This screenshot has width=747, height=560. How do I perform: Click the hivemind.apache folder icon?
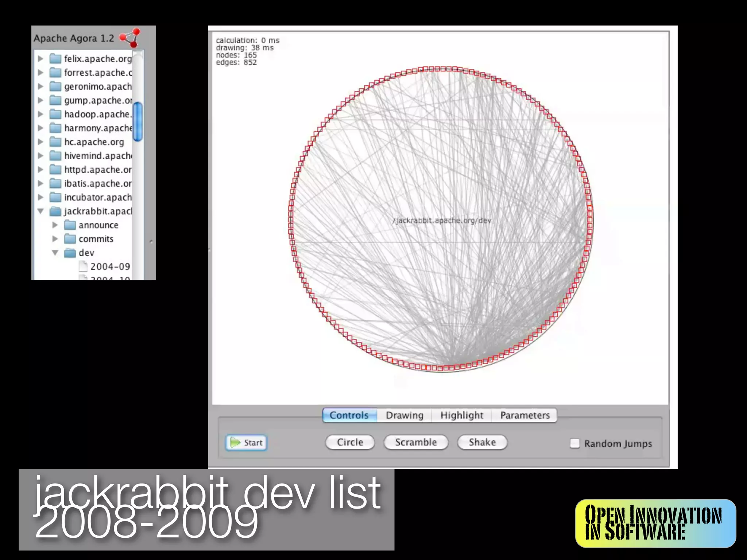point(55,156)
